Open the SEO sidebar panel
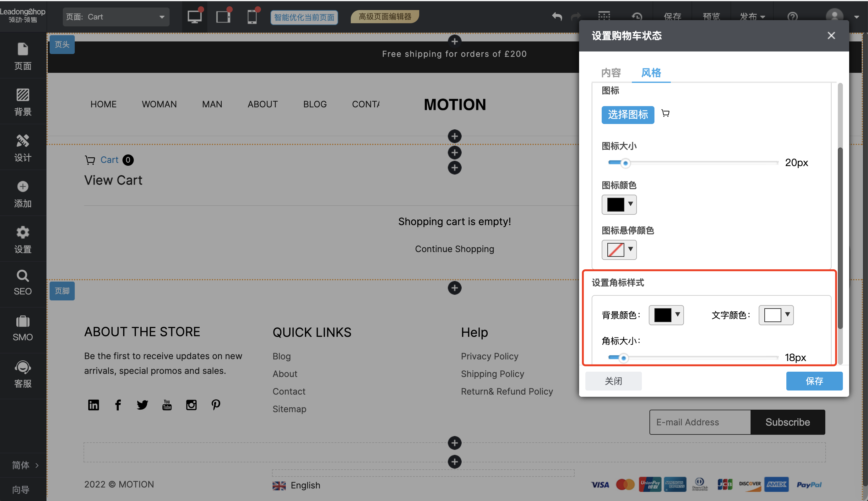 (x=23, y=282)
